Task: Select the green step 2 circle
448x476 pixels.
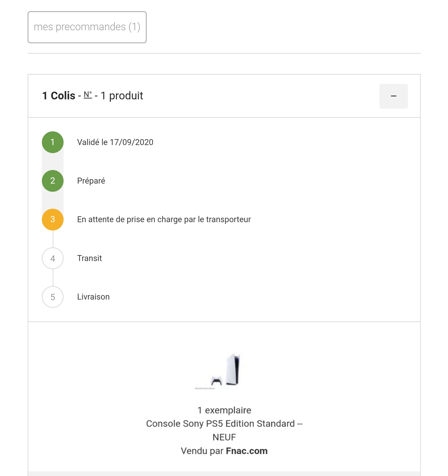Action: point(53,181)
